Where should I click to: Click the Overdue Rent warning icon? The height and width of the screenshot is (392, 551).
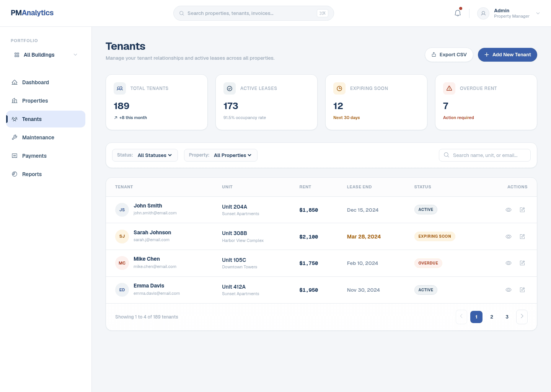point(449,88)
